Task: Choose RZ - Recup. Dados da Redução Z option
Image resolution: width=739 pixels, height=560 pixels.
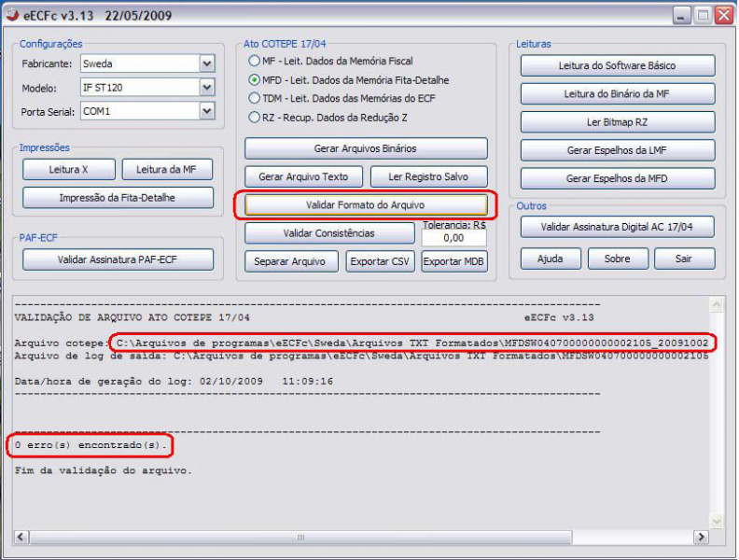Action: [x=255, y=118]
